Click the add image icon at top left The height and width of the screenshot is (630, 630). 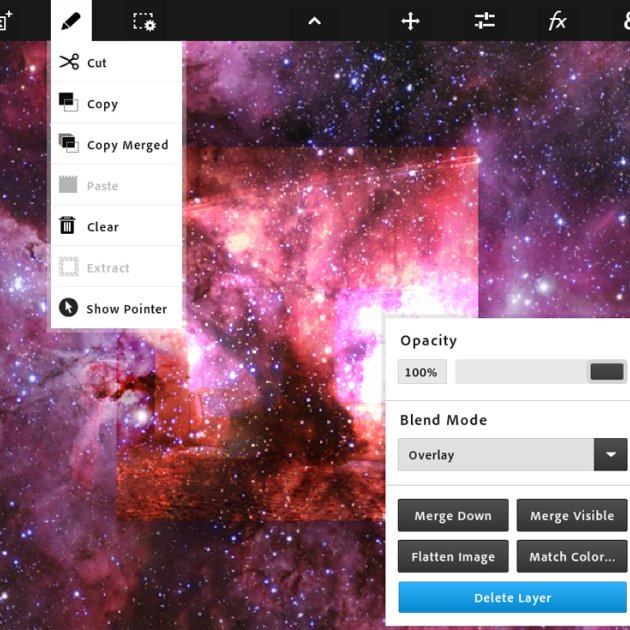point(6,21)
